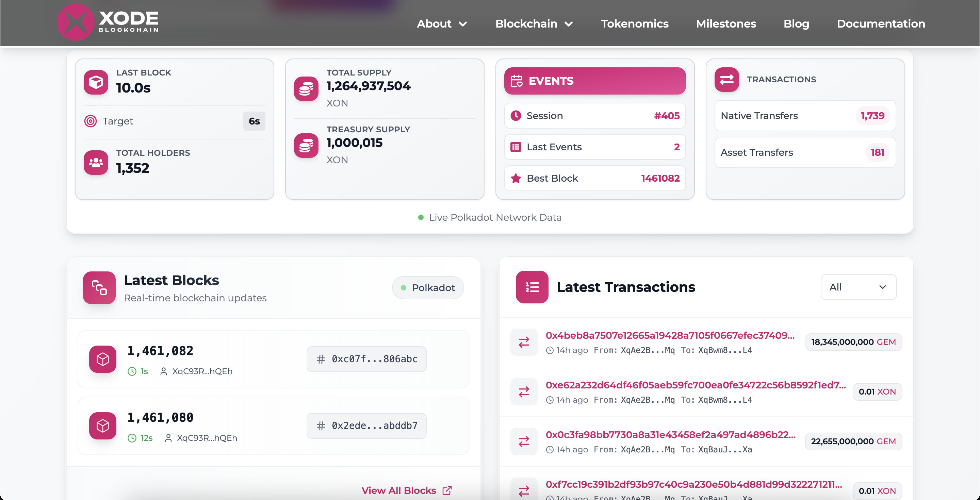Click hash symbol next to 0xc07f...806abc
The height and width of the screenshot is (500, 980).
(321, 359)
